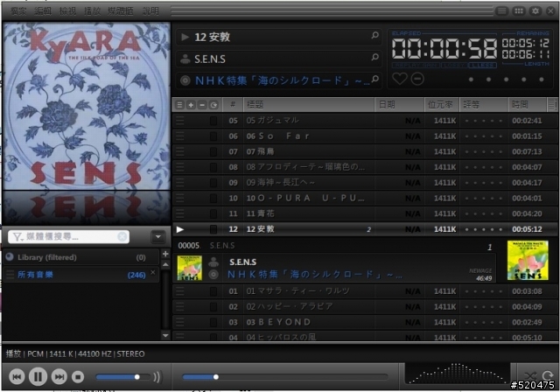The width and height of the screenshot is (560, 392).
Task: Click the playlist menu icon in column header
Action: point(179,105)
